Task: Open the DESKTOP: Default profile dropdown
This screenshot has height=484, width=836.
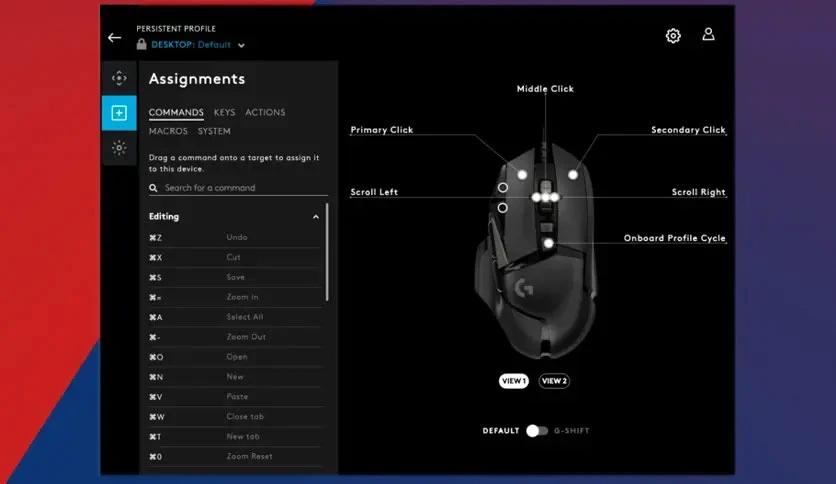Action: point(198,45)
